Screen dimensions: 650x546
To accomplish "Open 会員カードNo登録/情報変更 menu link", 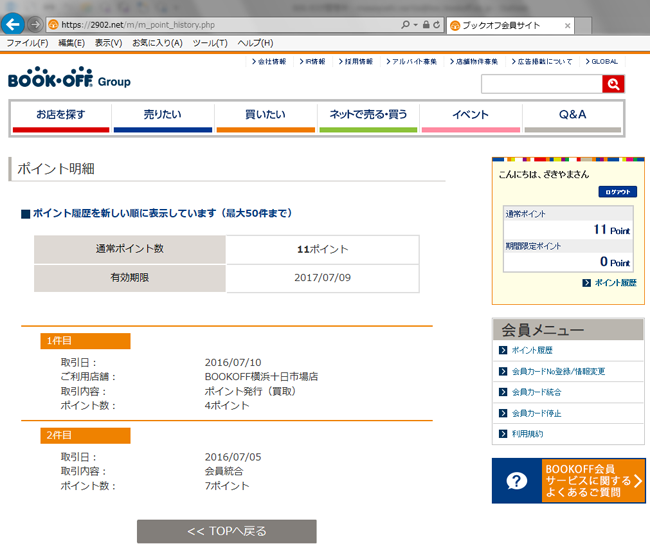I will coord(558,371).
